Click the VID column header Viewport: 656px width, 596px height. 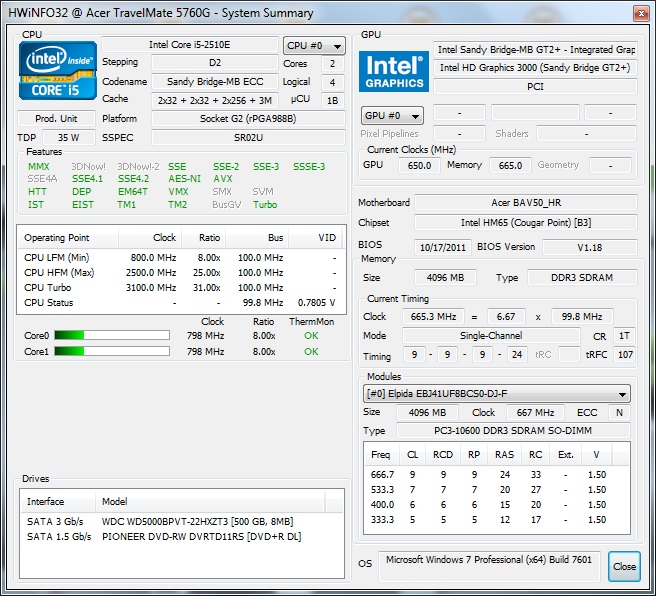[316, 238]
